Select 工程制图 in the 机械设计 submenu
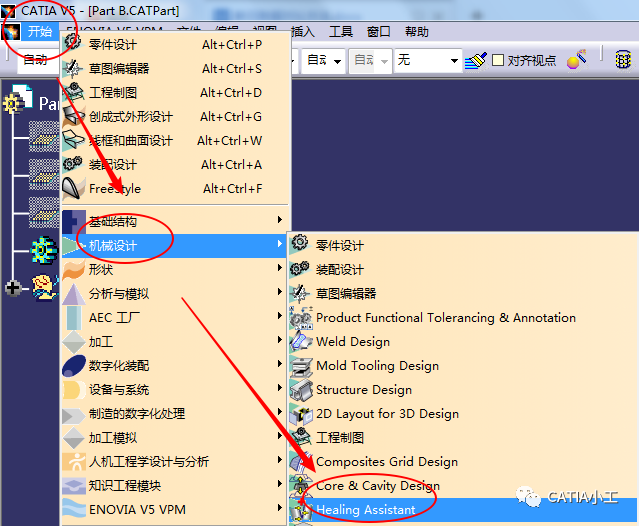This screenshot has height=526, width=639. 463,438
